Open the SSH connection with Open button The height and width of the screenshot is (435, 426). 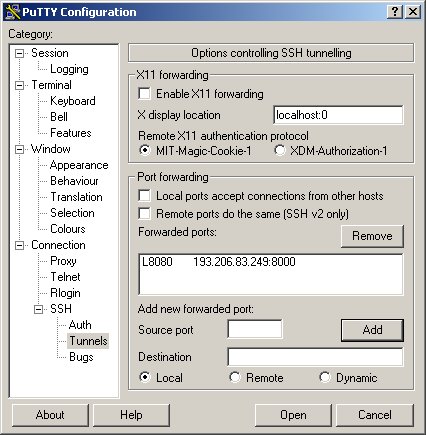tap(293, 415)
